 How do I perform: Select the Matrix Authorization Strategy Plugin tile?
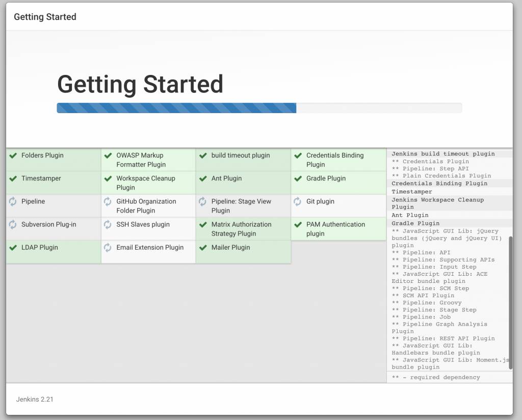[x=243, y=229]
